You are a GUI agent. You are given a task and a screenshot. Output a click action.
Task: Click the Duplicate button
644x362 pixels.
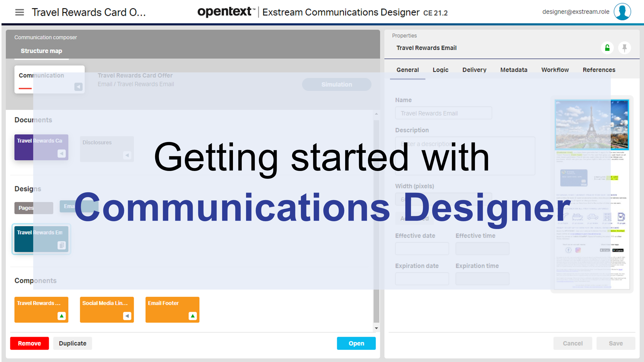pos(72,343)
